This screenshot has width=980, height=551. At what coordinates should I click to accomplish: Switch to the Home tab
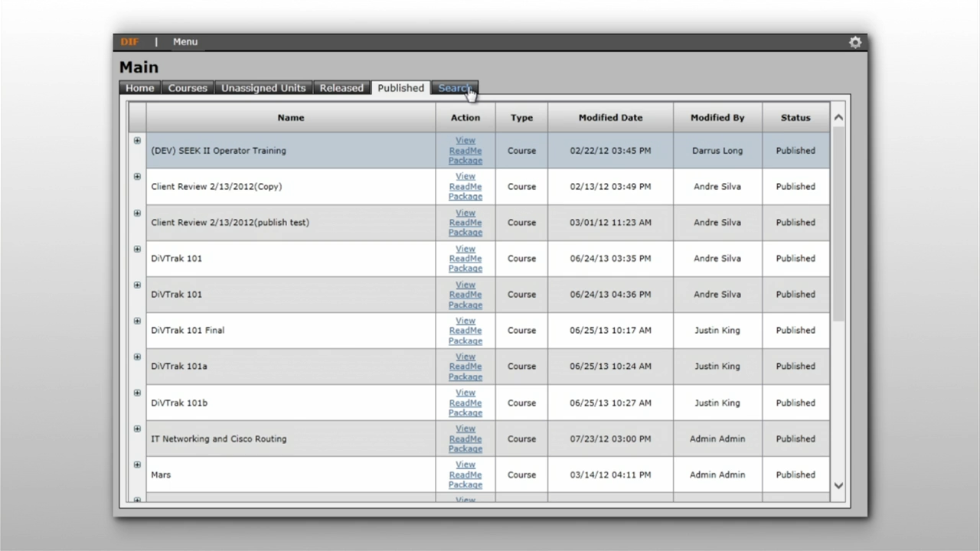pos(140,88)
